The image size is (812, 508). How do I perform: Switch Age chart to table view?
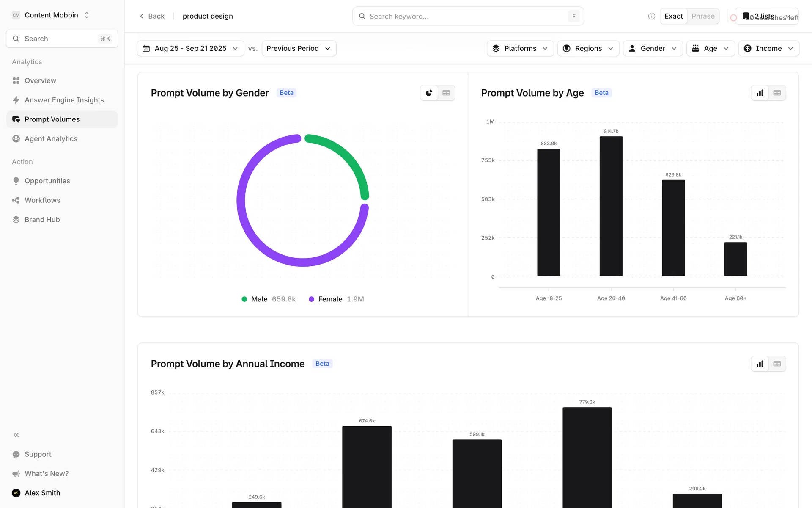[x=777, y=93]
